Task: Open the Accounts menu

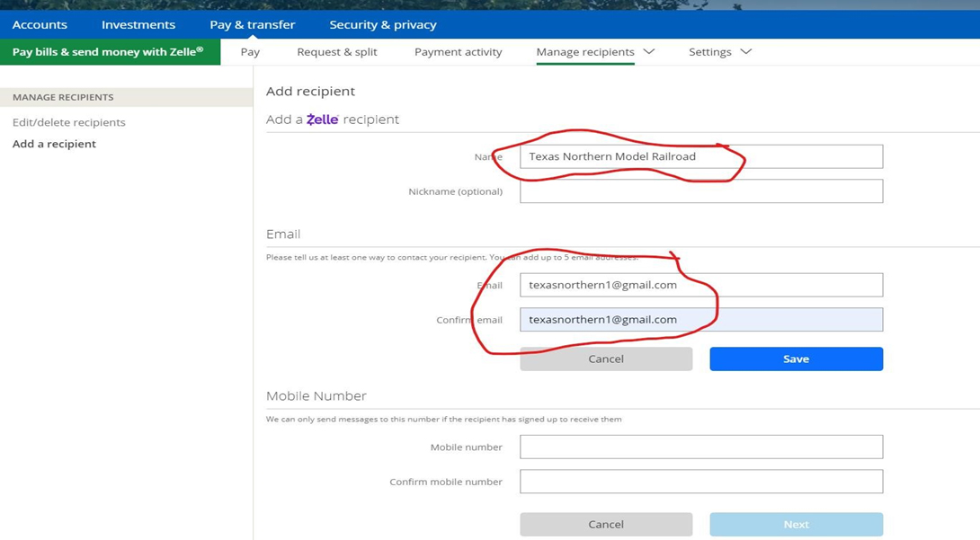Action: (x=40, y=24)
